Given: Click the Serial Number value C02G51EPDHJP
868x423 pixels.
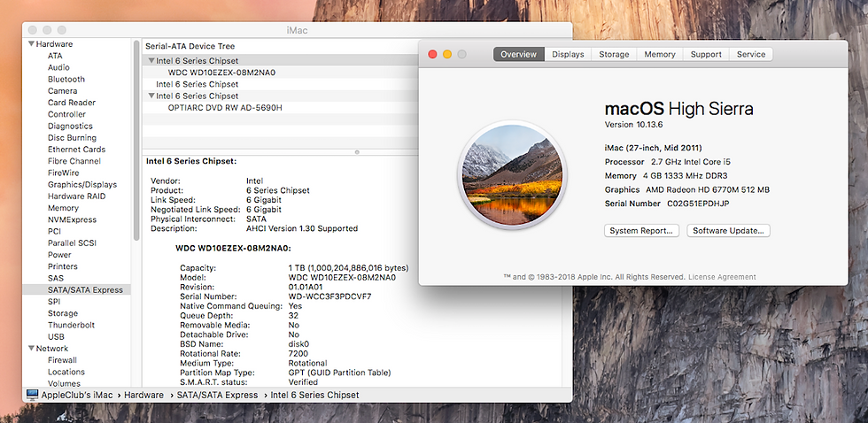Looking at the screenshot, I should (x=698, y=204).
